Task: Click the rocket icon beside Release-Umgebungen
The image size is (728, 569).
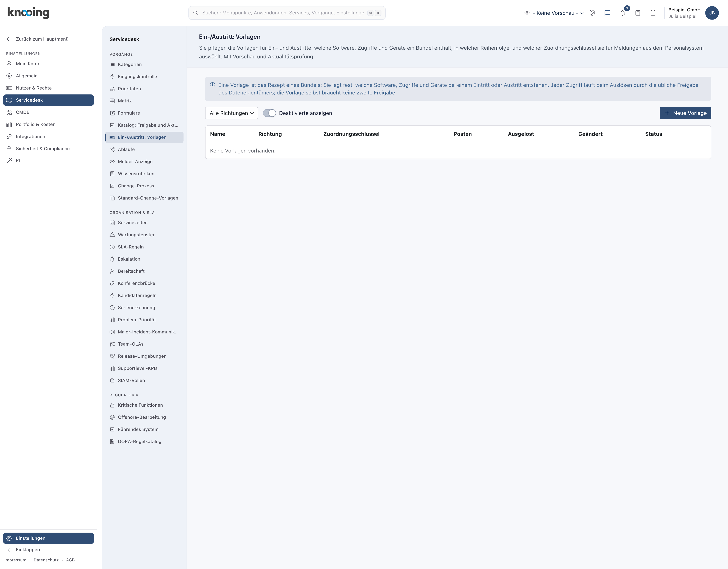Action: [112, 356]
